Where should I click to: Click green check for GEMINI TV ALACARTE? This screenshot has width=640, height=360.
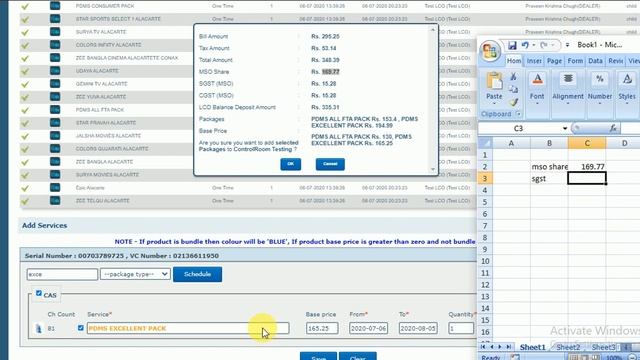tap(25, 84)
